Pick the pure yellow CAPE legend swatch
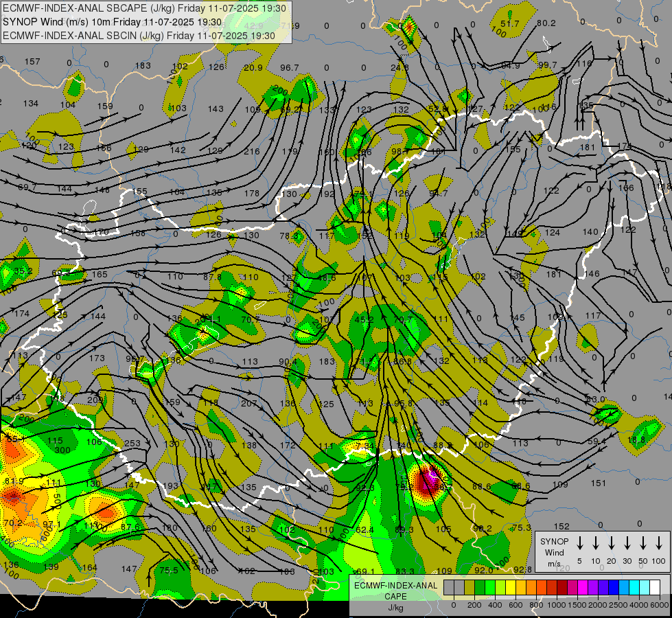This screenshot has height=618, width=672. coord(511,587)
